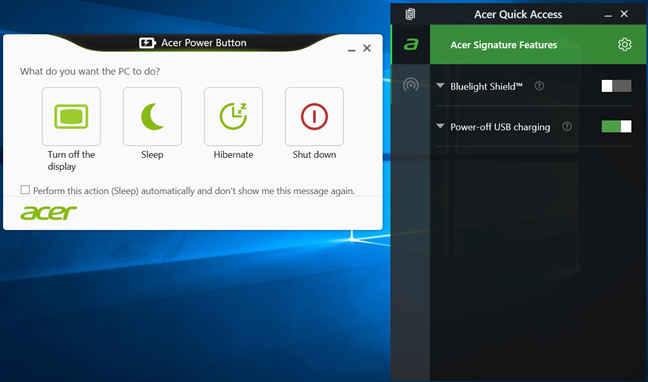648x382 pixels.
Task: Click the Acer logo in Power Button dialog
Action: [x=48, y=212]
